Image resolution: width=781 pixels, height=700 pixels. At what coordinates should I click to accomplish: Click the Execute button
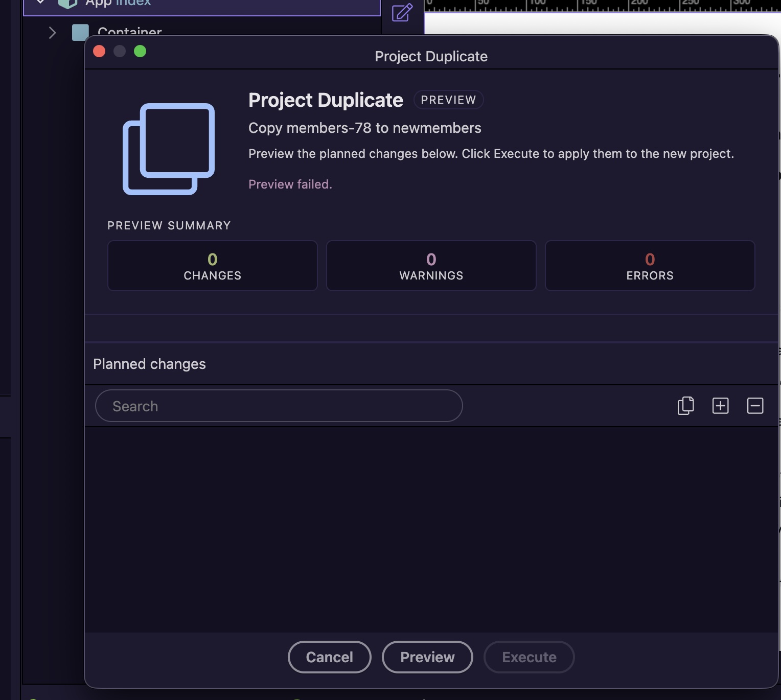[x=529, y=657]
